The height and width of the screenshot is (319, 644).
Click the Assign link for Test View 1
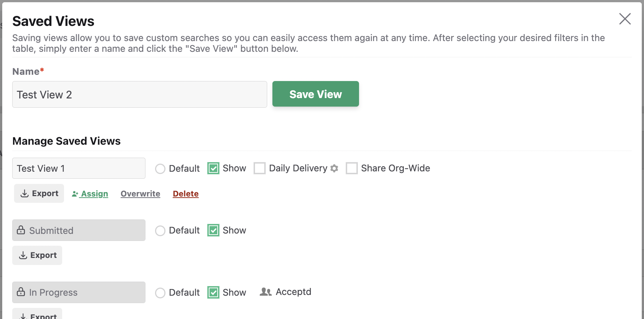click(x=90, y=194)
